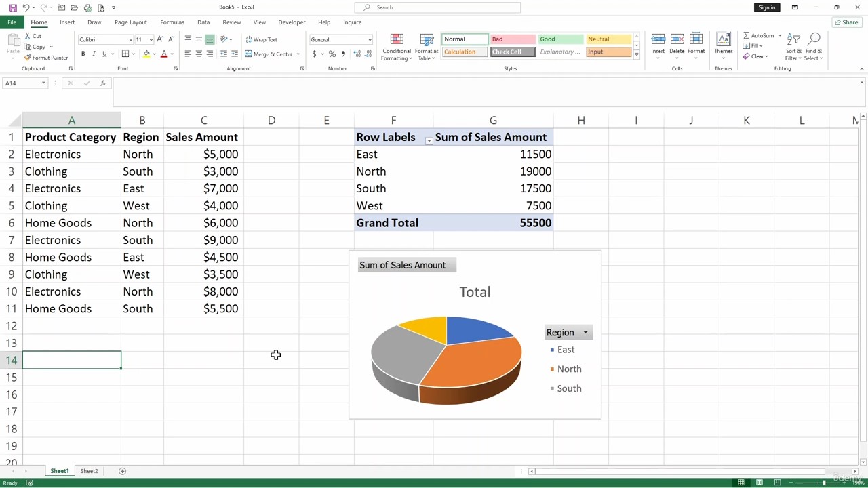Open Sort & Filter dropdown

pyautogui.click(x=793, y=46)
